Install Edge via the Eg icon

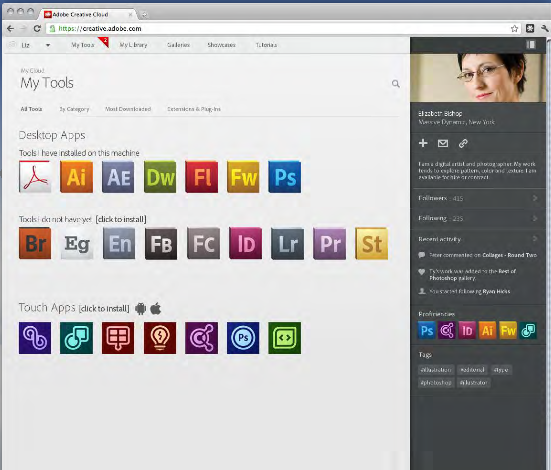tap(77, 243)
